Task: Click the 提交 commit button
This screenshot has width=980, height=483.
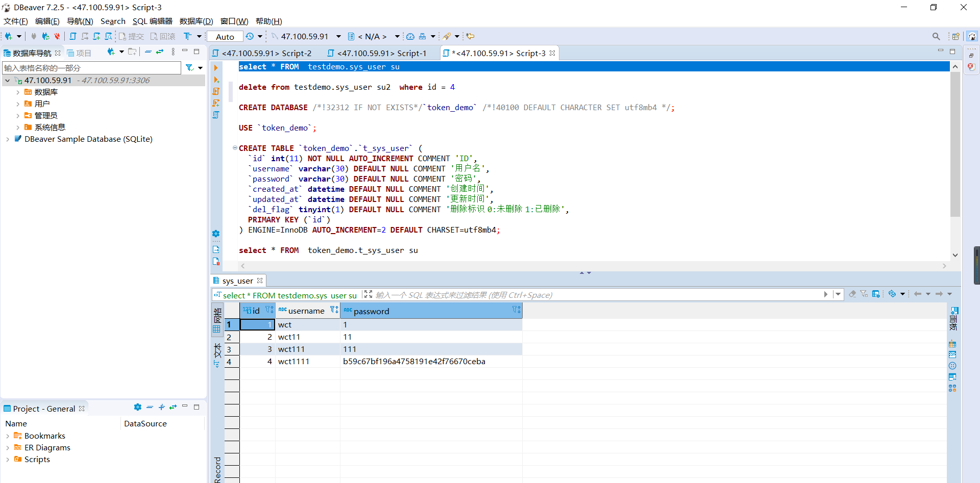Action: (132, 36)
